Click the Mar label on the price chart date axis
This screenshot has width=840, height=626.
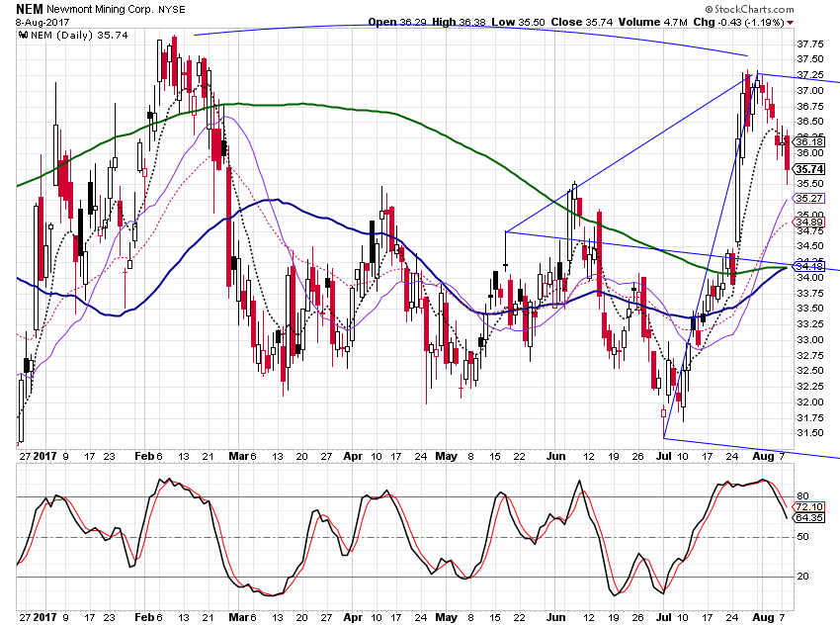coord(238,456)
